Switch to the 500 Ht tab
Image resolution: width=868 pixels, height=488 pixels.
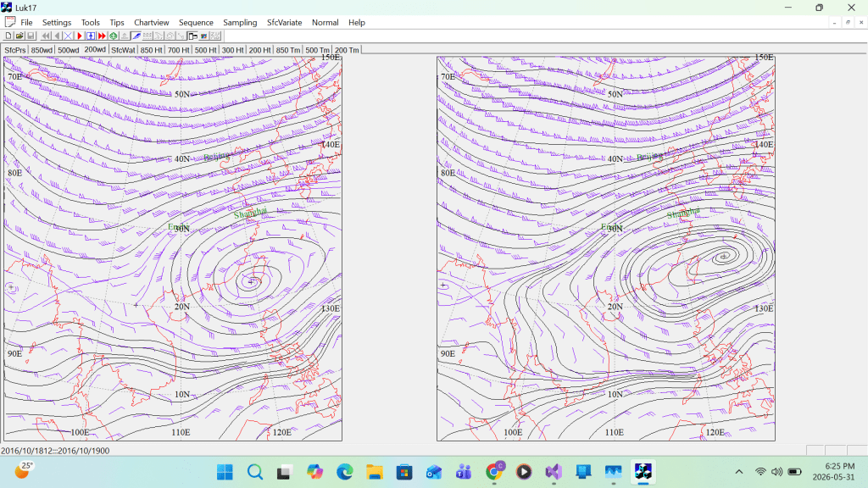[205, 50]
